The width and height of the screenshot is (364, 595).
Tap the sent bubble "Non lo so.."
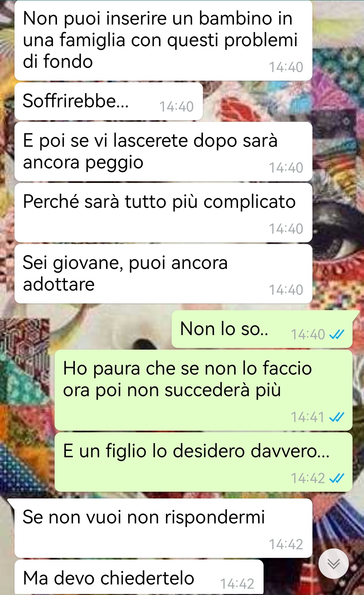coord(262,329)
